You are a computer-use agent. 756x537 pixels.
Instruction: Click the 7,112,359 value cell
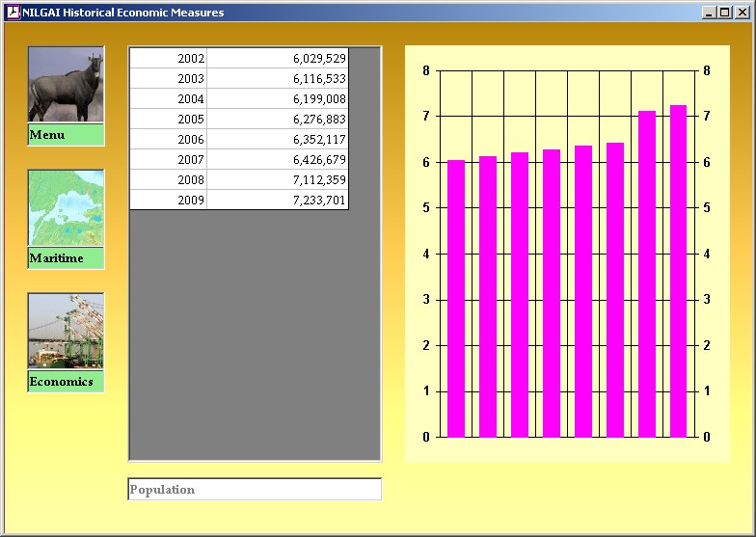pos(278,180)
